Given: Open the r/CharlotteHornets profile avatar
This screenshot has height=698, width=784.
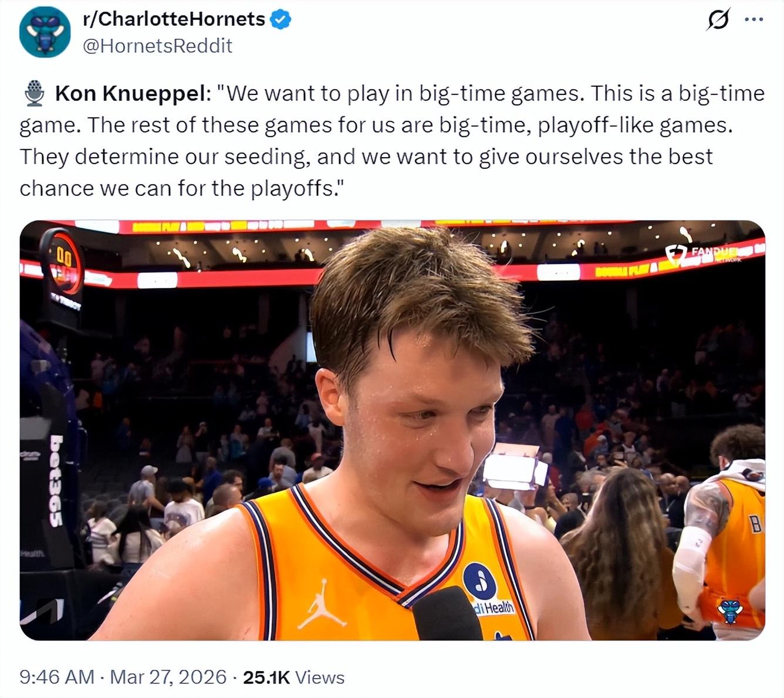Looking at the screenshot, I should [45, 32].
